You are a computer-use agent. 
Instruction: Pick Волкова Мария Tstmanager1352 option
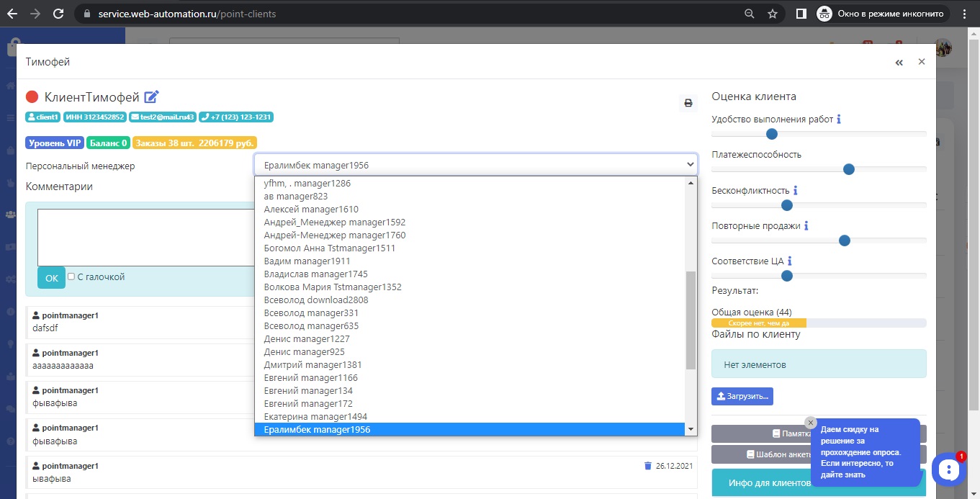pos(333,287)
